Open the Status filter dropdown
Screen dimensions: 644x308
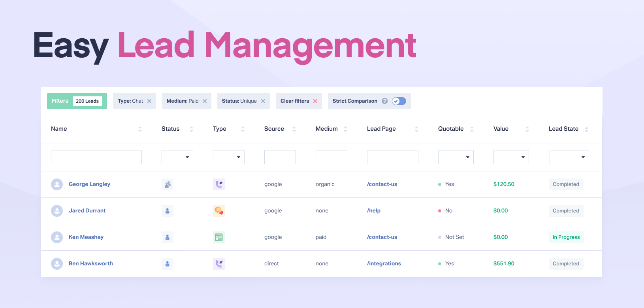pyautogui.click(x=177, y=157)
